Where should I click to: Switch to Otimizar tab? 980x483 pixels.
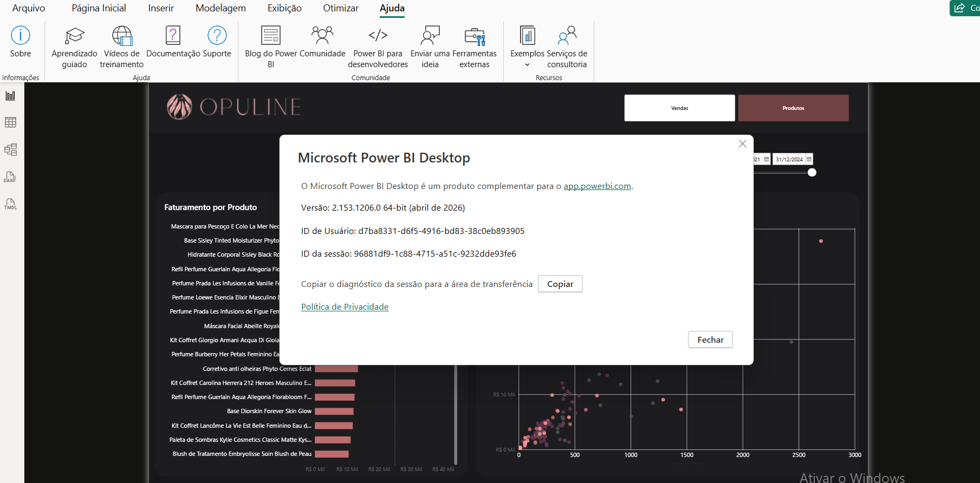tap(341, 8)
